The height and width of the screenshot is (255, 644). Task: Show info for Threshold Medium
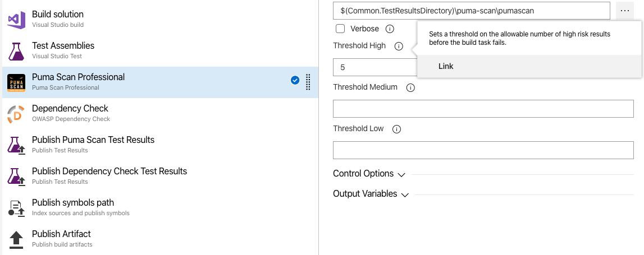(410, 87)
